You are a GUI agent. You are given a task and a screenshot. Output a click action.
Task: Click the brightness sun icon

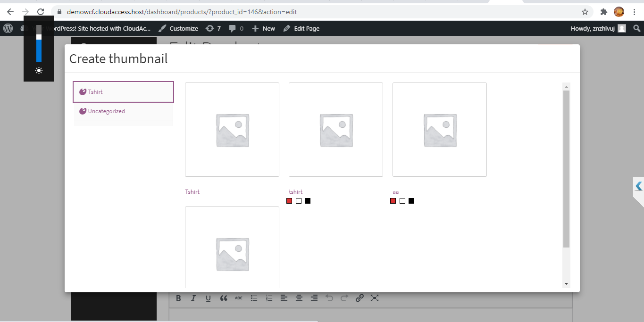(39, 71)
